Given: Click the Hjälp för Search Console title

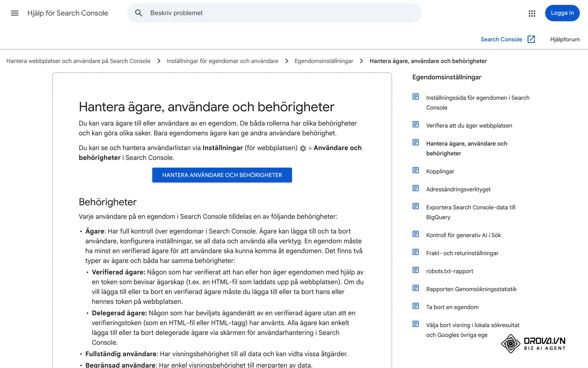Looking at the screenshot, I should (68, 13).
